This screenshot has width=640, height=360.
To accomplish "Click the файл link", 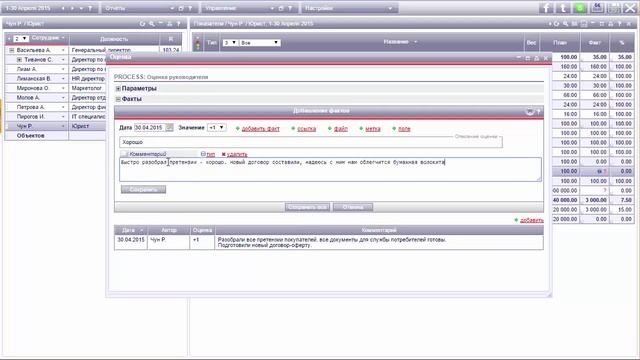I will [x=340, y=129].
